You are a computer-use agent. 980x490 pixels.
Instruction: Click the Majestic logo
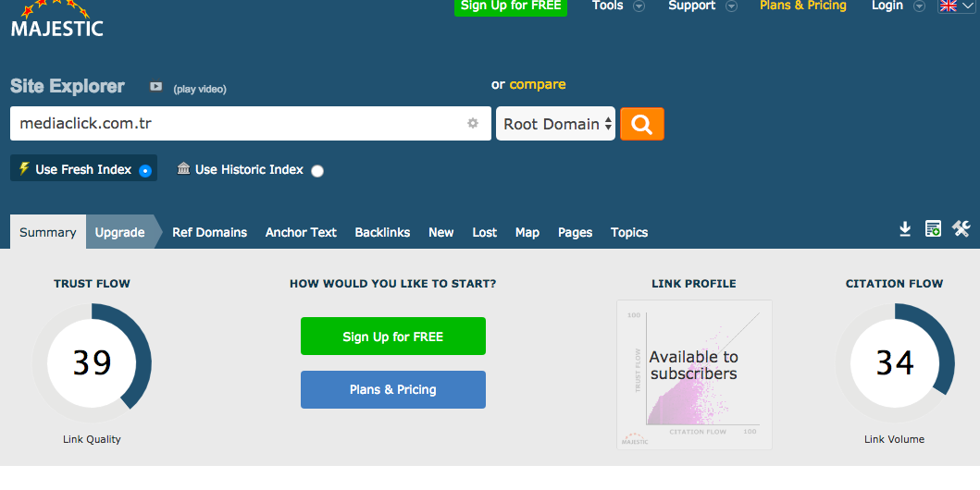(56, 20)
